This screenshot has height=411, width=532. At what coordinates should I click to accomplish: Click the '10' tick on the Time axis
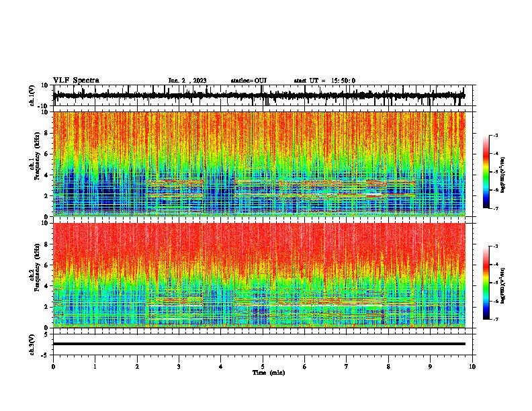[x=472, y=367]
